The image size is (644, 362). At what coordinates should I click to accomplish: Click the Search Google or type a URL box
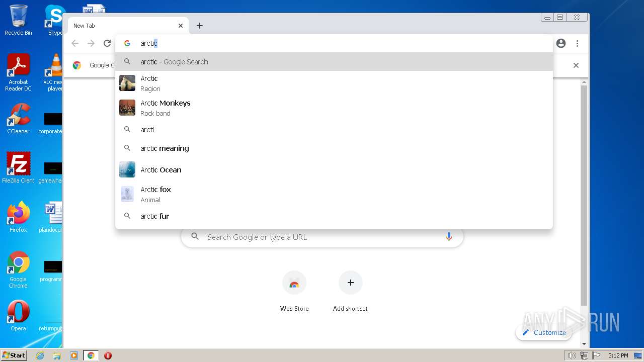pos(322,237)
